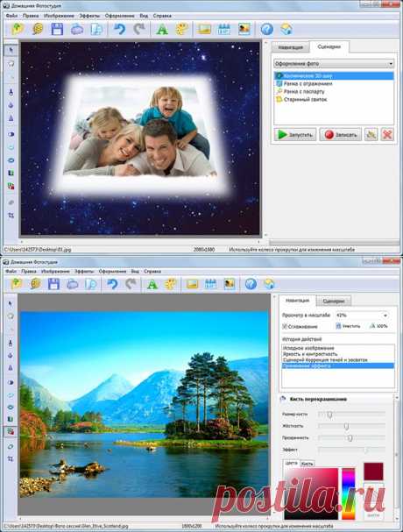Open Справка menu in lower window

(152, 272)
